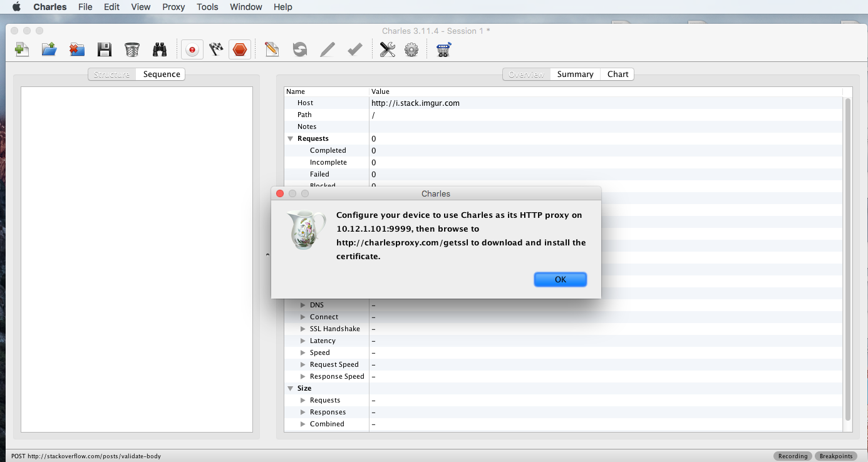The image size is (868, 462).
Task: Open Settings with the gear icon
Action: [x=411, y=49]
